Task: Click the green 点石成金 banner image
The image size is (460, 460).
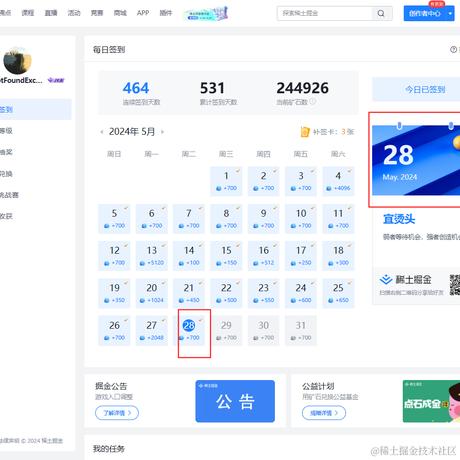Action: 431,401
